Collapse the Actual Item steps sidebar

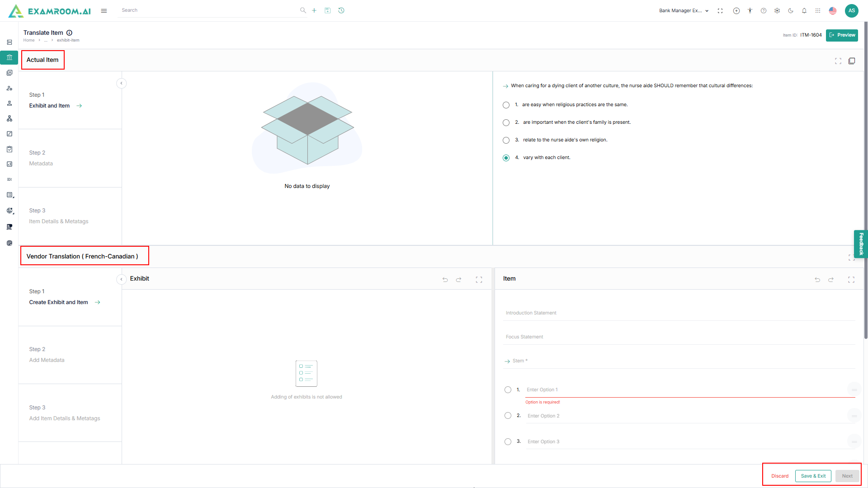pos(121,83)
